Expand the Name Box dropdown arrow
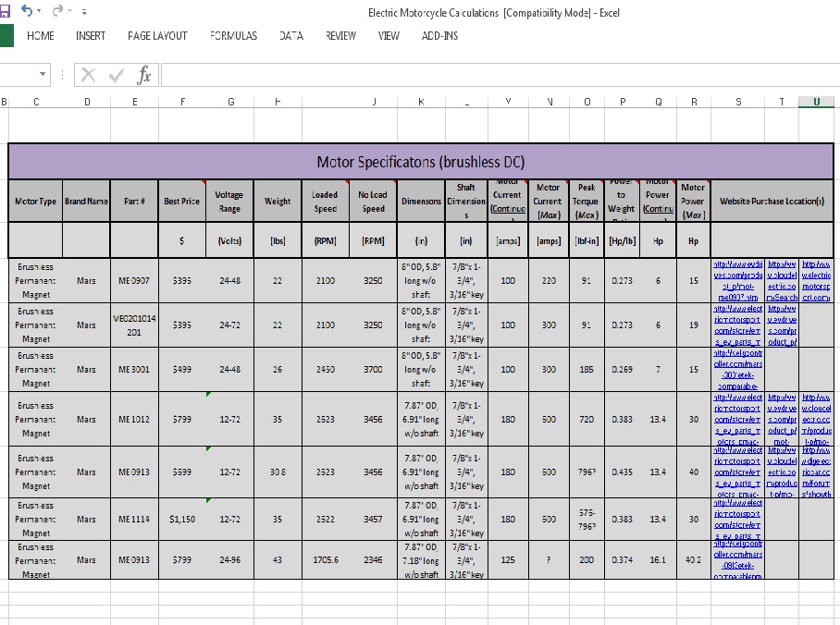Viewport: 840px width, 625px height. (x=43, y=75)
